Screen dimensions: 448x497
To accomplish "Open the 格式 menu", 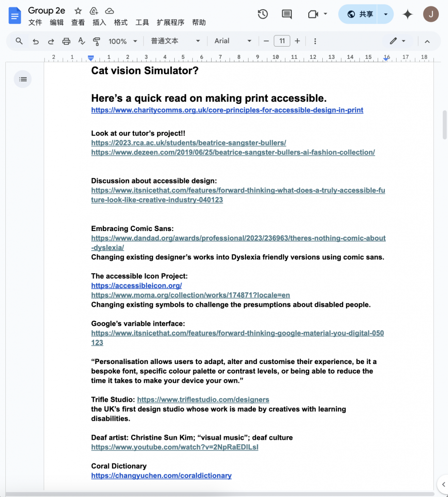I will (x=121, y=22).
